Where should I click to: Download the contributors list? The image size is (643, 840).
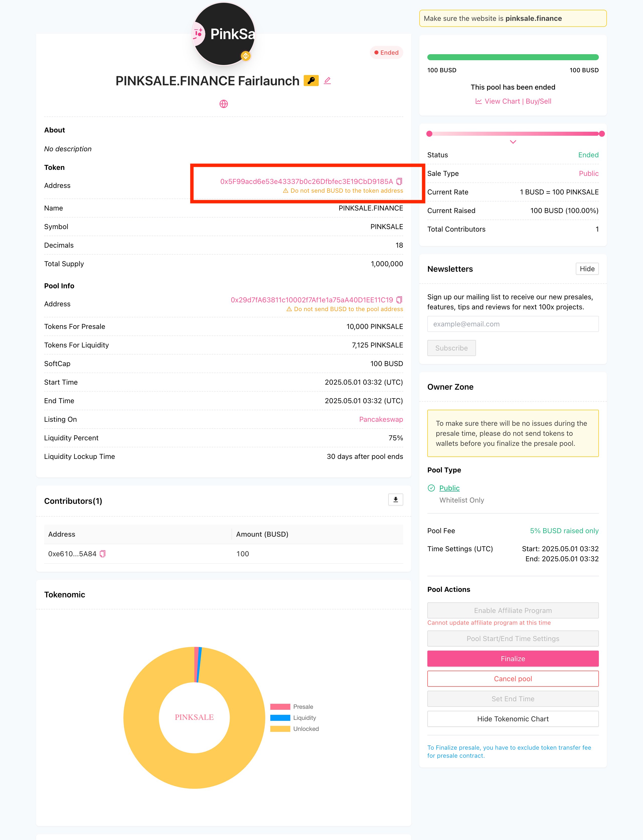396,500
